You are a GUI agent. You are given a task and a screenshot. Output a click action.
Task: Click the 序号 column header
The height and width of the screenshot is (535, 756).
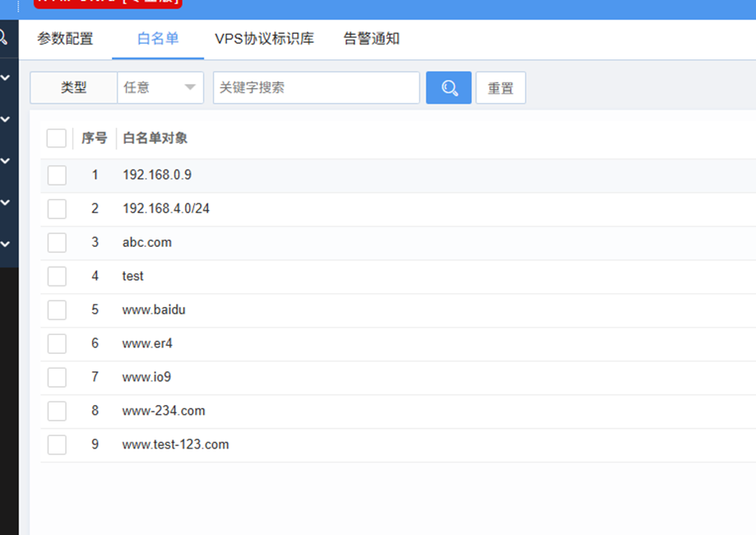tap(94, 138)
